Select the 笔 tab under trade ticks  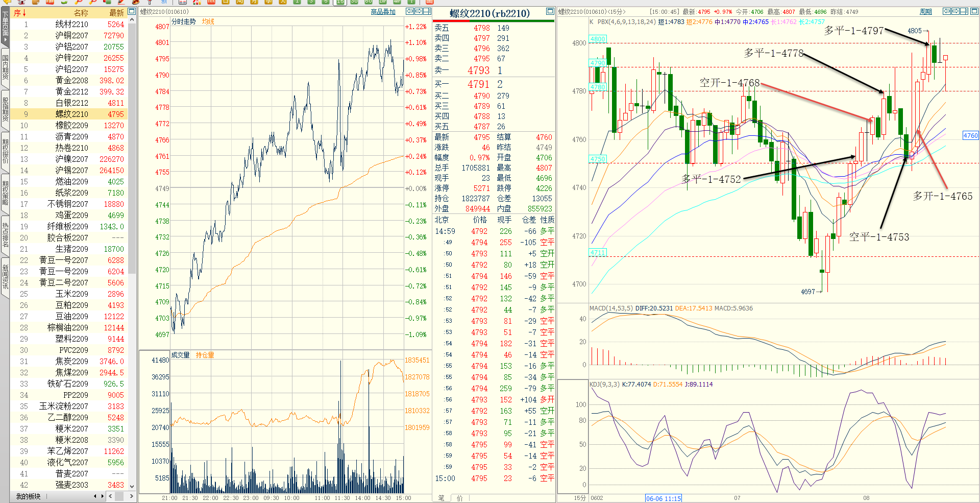pyautogui.click(x=441, y=498)
